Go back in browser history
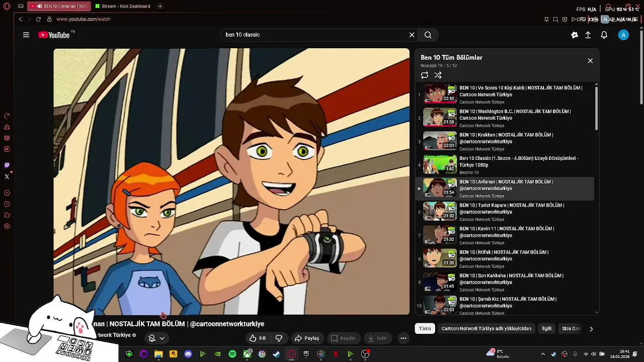644x362 pixels. pyautogui.click(x=20, y=19)
